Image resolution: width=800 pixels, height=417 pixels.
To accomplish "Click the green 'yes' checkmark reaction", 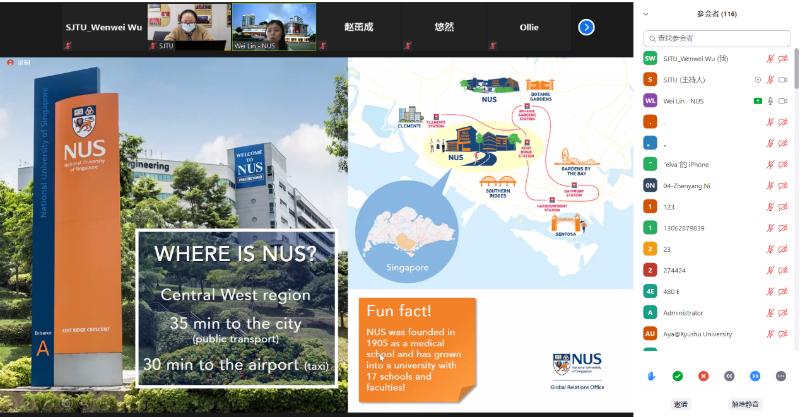I will click(678, 376).
